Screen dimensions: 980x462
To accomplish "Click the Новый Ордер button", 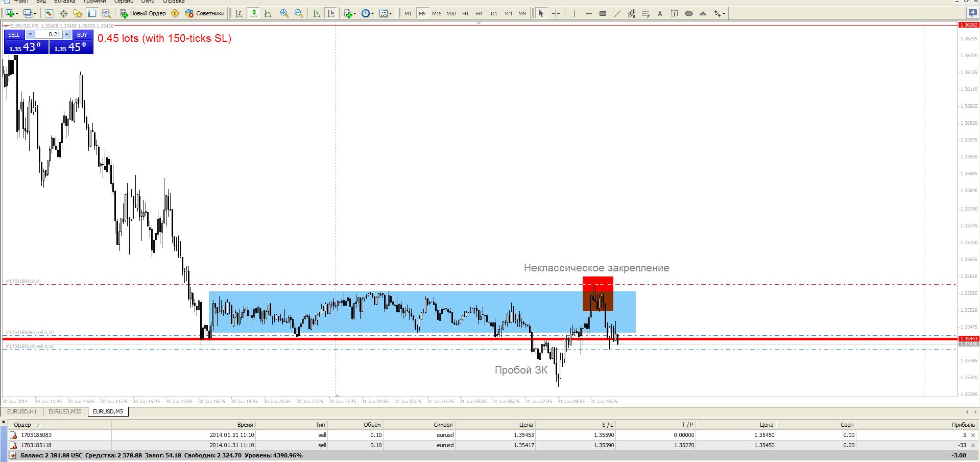I will pos(143,14).
